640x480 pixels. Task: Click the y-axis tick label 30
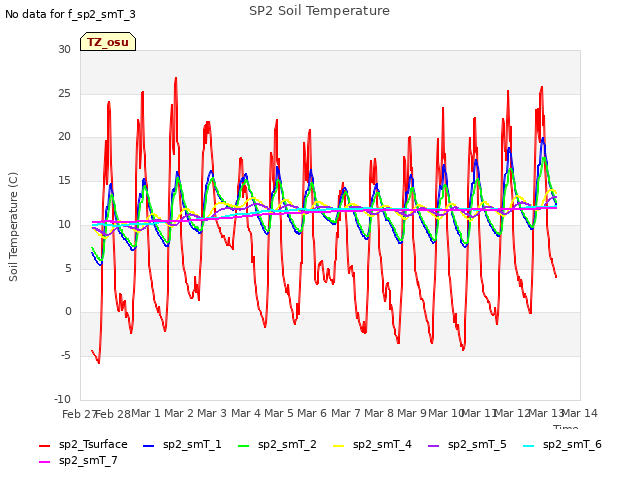tap(64, 49)
